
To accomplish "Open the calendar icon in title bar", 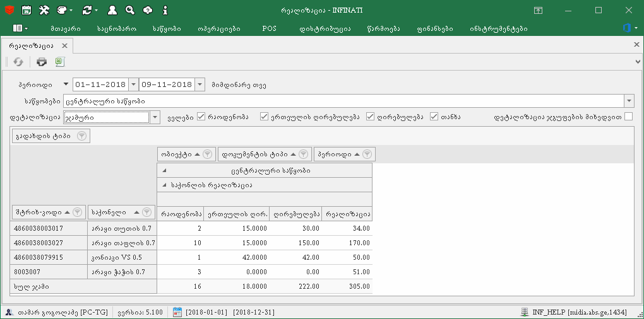I will pos(27,10).
